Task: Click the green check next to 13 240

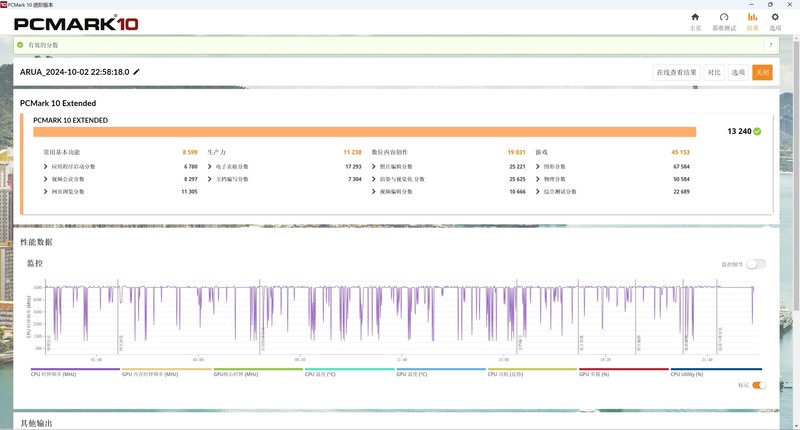Action: point(758,131)
